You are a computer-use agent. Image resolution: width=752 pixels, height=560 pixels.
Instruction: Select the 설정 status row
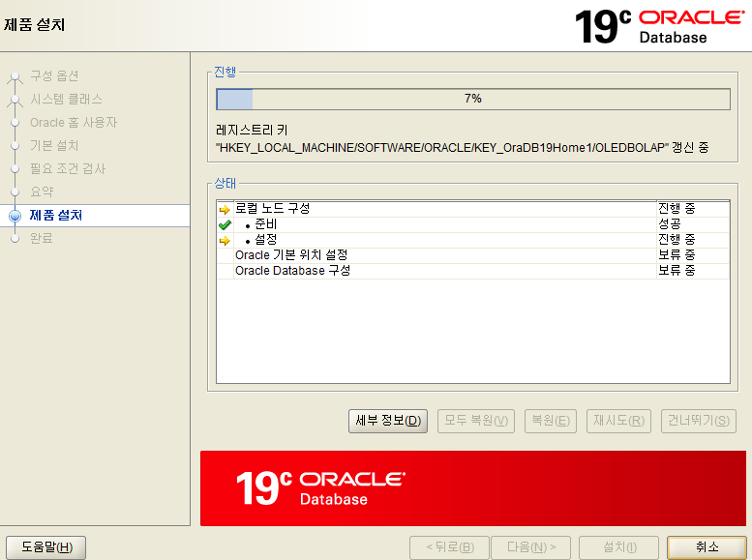click(473, 240)
